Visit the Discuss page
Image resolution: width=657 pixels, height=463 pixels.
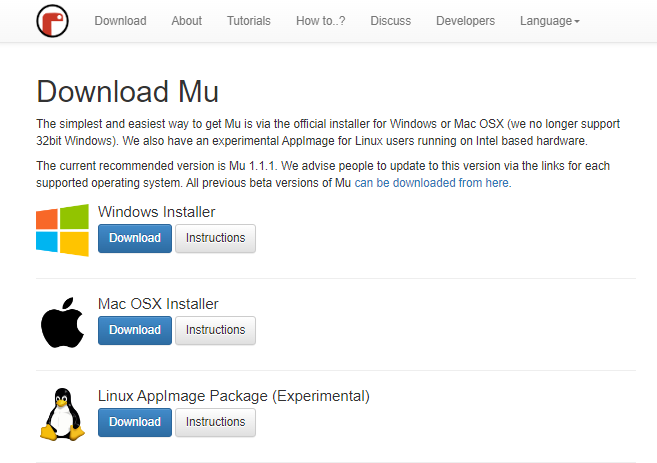[390, 21]
